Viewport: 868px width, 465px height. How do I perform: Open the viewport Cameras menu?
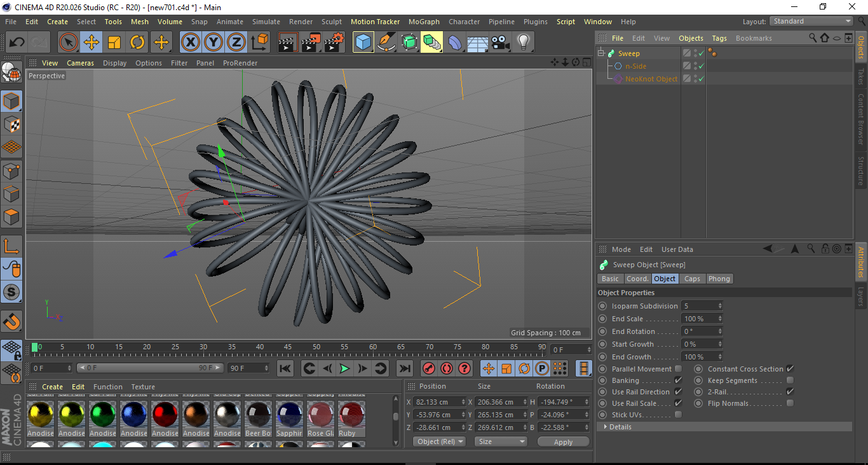80,63
